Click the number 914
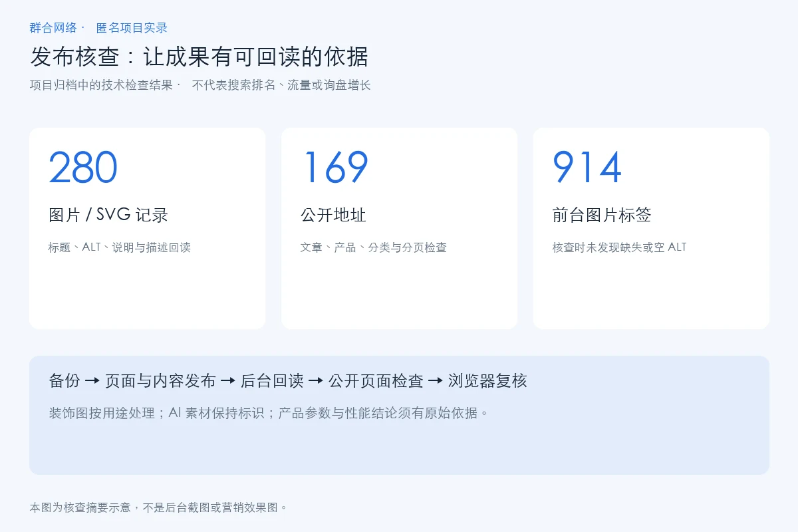 (587, 168)
